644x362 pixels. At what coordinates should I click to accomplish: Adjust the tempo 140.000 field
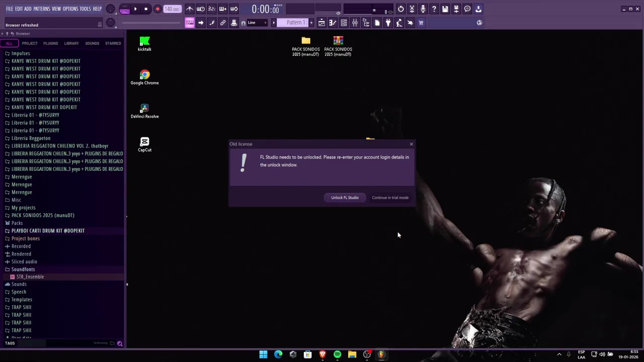(x=172, y=9)
